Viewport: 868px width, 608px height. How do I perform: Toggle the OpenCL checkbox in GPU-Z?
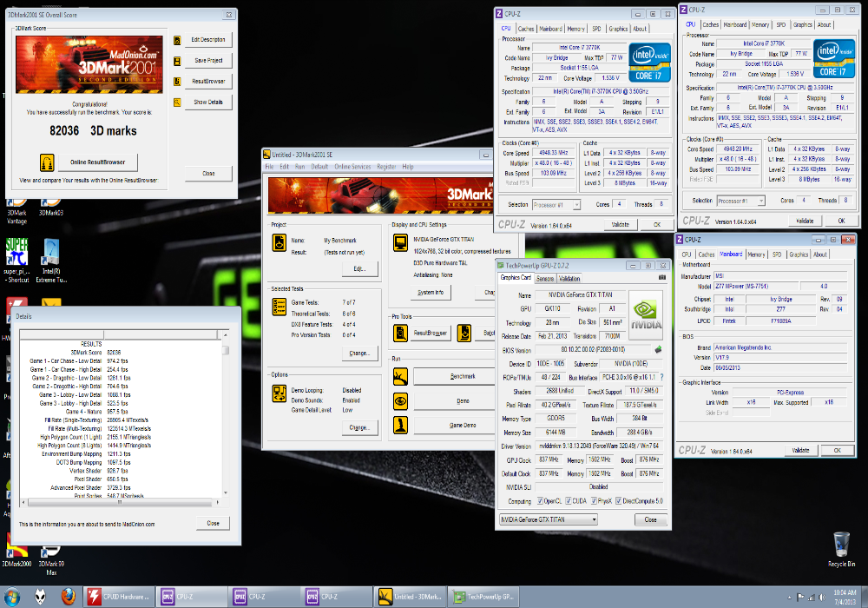point(540,501)
